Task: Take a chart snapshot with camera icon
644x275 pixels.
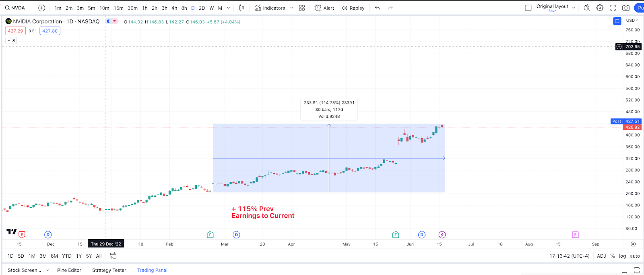Action: pyautogui.click(x=626, y=8)
